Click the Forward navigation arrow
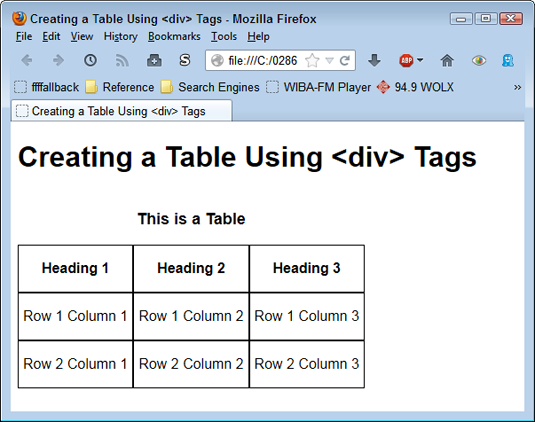This screenshot has width=535, height=422. pyautogui.click(x=58, y=61)
